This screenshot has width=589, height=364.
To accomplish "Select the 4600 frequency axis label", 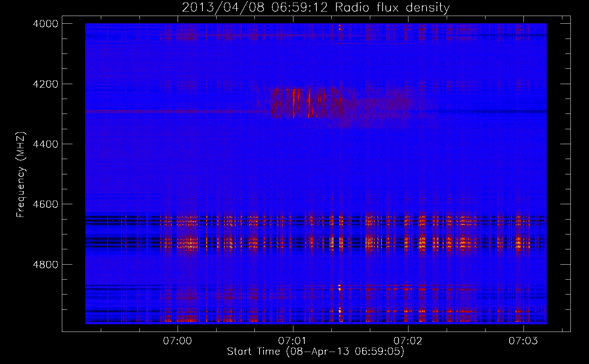I will [x=46, y=204].
